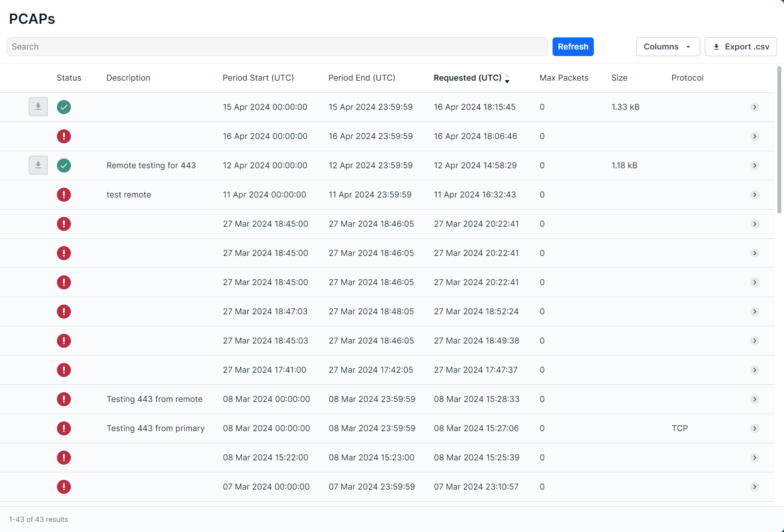Click error icon on Testing 443 from primary
784x532 pixels.
point(64,428)
